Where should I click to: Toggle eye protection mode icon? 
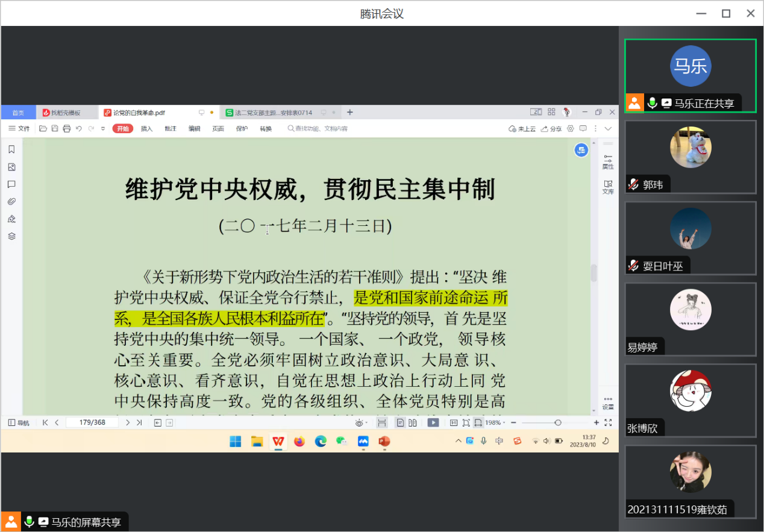tap(360, 423)
